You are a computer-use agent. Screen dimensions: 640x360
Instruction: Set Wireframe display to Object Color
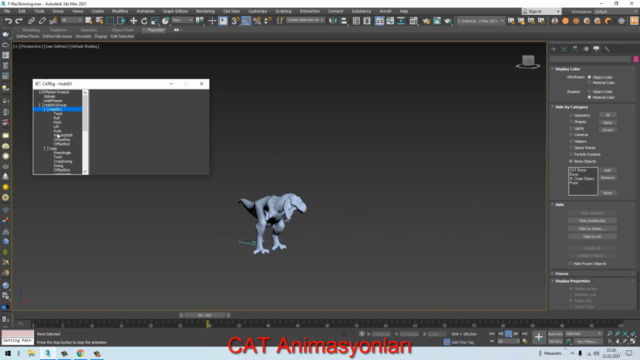(x=589, y=77)
